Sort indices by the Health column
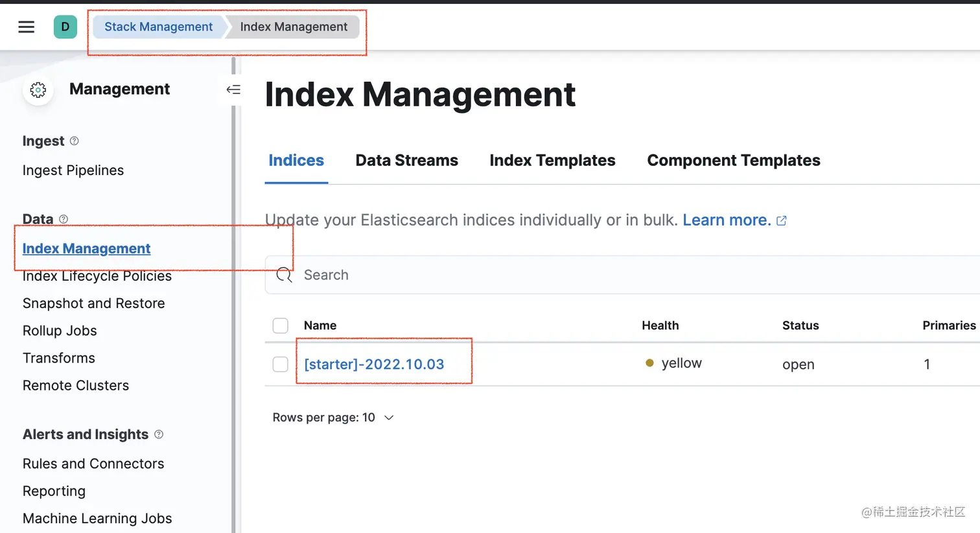The width and height of the screenshot is (980, 533). (x=660, y=326)
